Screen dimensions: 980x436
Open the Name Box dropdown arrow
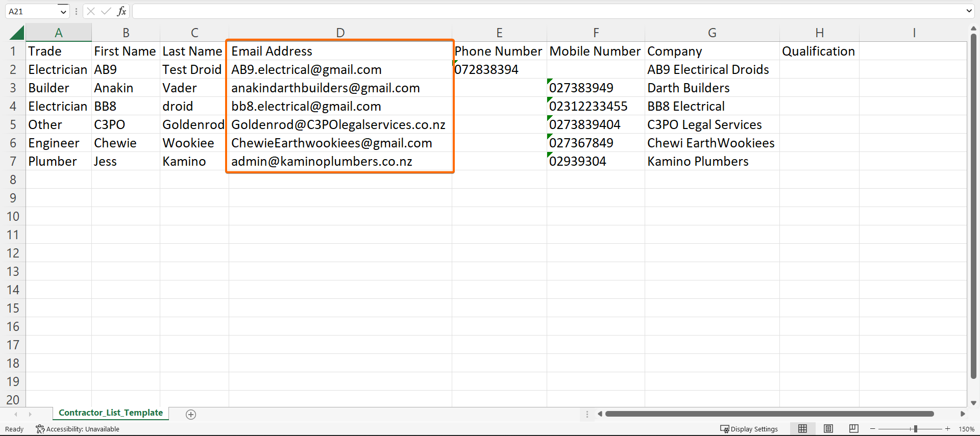coord(63,11)
